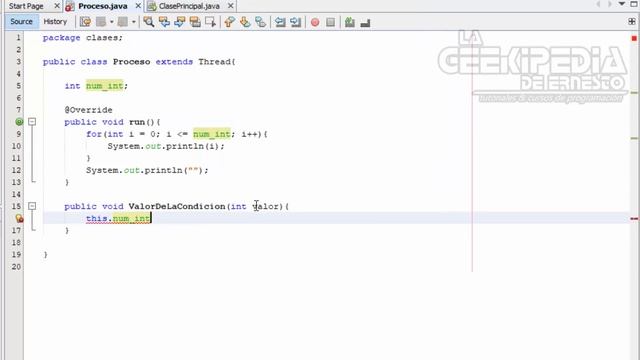Click the 'valor' parameter name
Image resolution: width=640 pixels, height=360 pixels.
(x=265, y=206)
